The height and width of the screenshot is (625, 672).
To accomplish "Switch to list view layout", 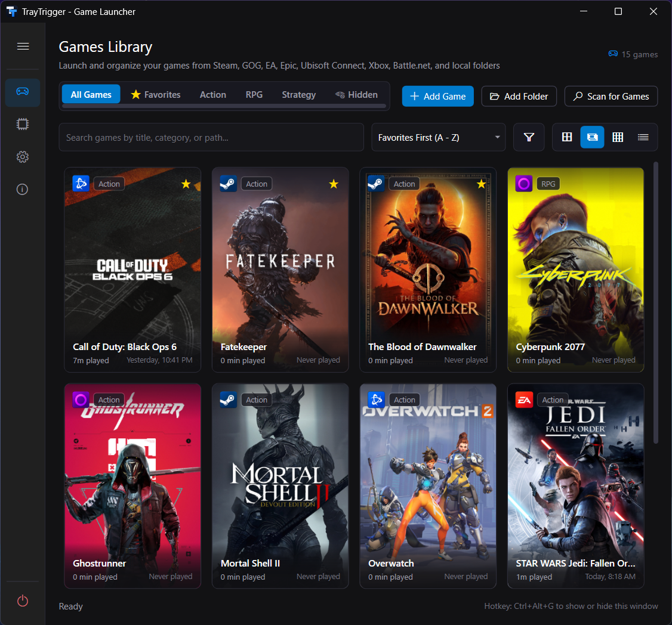I will pyautogui.click(x=643, y=137).
